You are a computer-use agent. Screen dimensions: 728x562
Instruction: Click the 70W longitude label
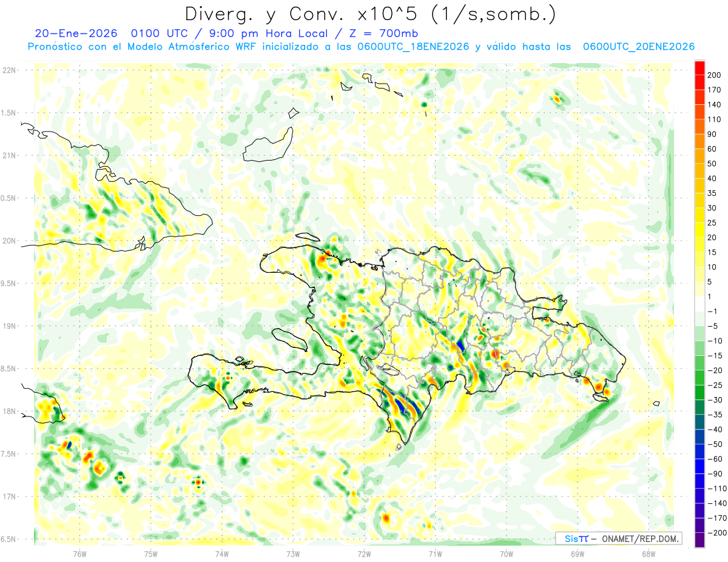507,554
